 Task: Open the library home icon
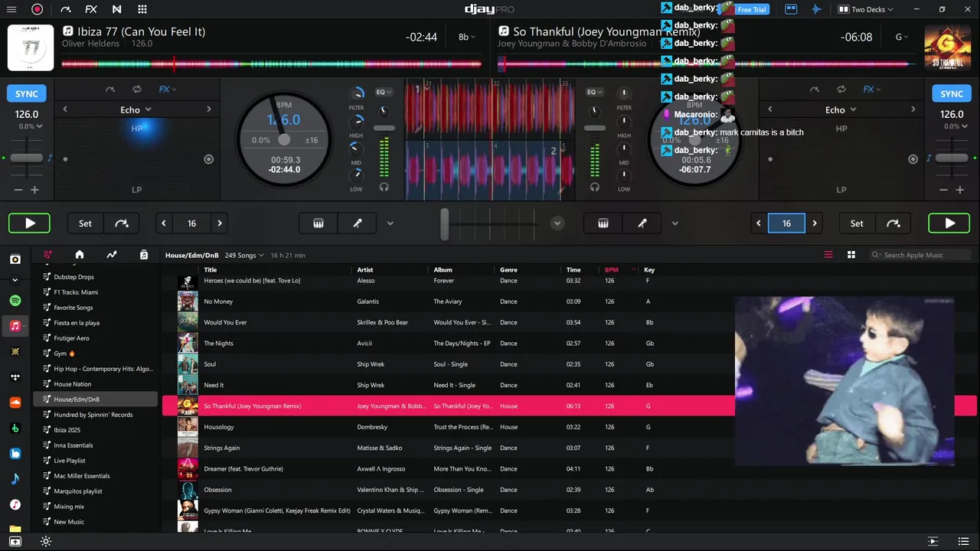click(80, 255)
